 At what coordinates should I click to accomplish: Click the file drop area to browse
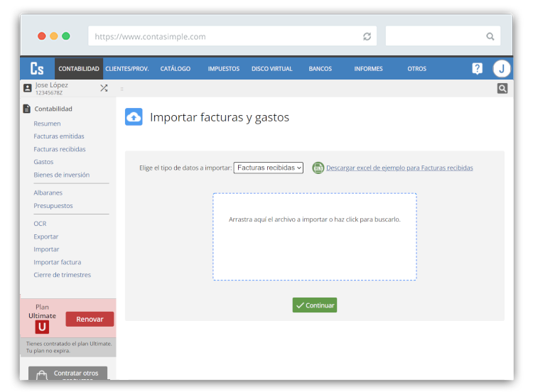(x=315, y=236)
